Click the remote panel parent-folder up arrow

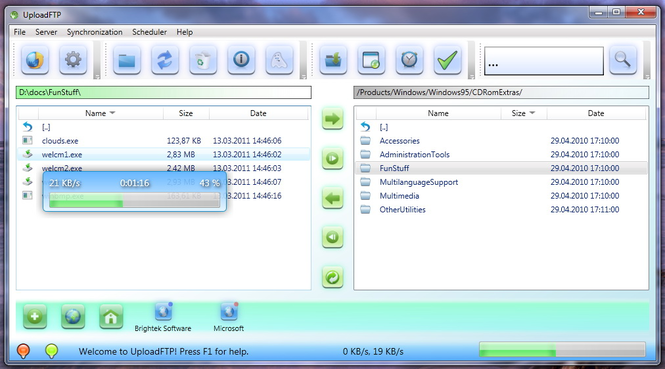(x=366, y=127)
